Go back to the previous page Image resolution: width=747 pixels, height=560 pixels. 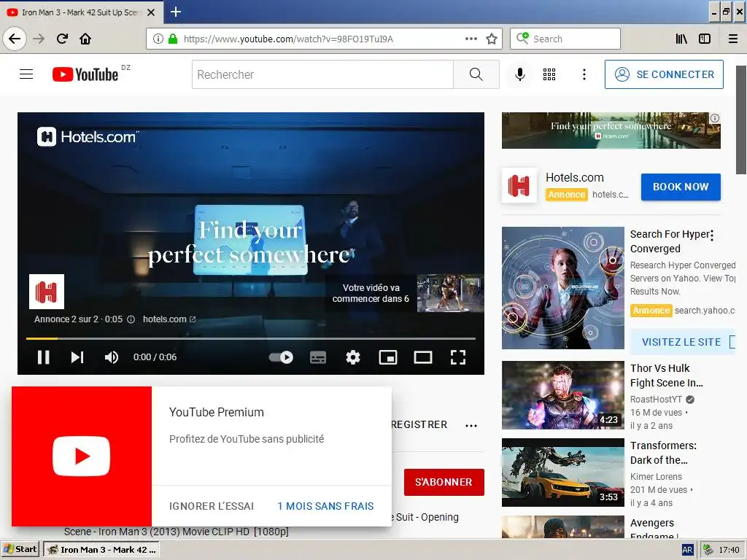coord(15,39)
